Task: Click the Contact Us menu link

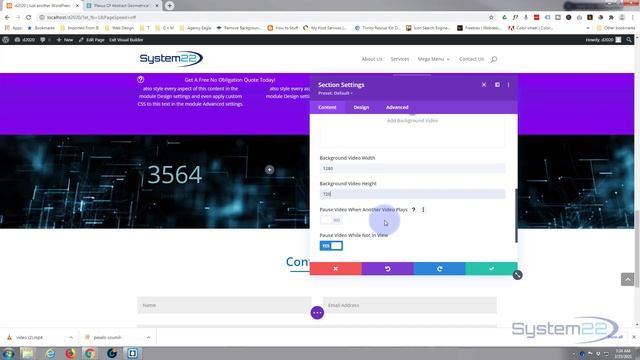Action: click(471, 59)
